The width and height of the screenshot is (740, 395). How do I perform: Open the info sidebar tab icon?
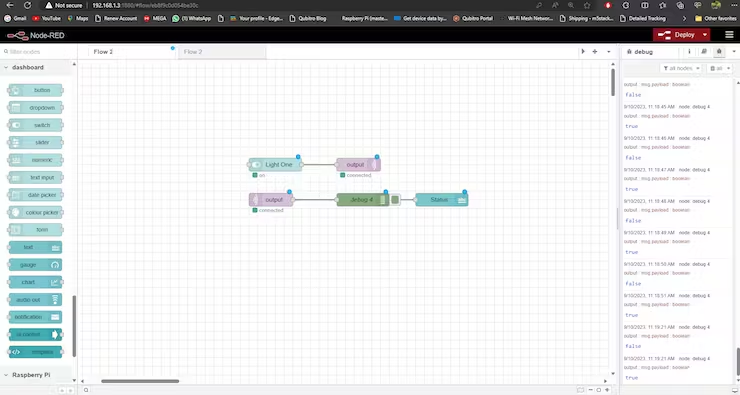(x=689, y=51)
